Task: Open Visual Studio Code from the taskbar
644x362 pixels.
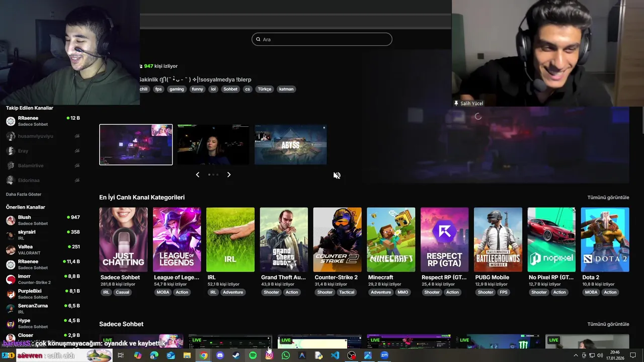Action: (x=335, y=355)
